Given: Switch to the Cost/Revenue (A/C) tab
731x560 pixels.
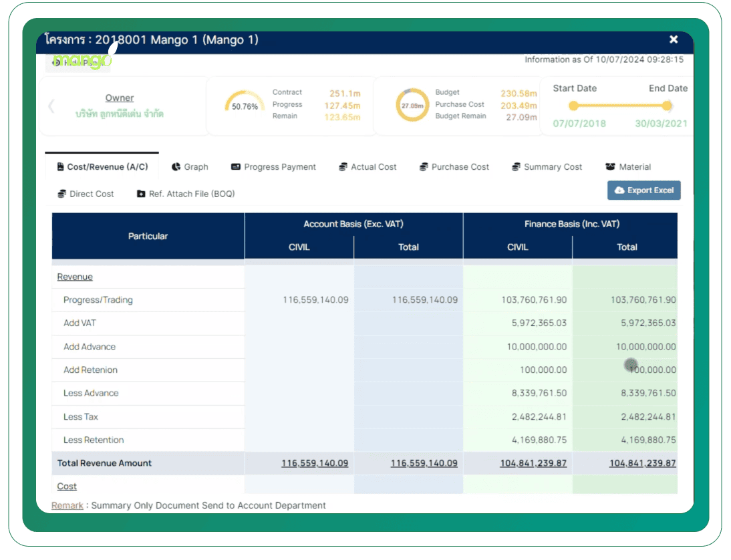Looking at the screenshot, I should pos(102,167).
